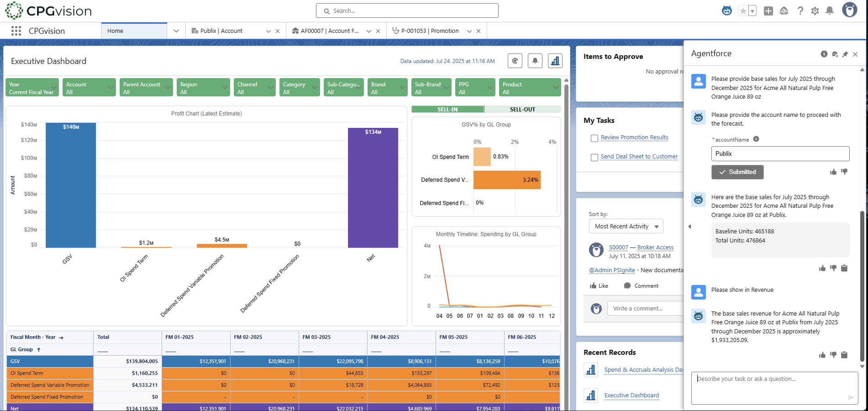
Task: Open the Help question mark menu
Action: [x=800, y=11]
